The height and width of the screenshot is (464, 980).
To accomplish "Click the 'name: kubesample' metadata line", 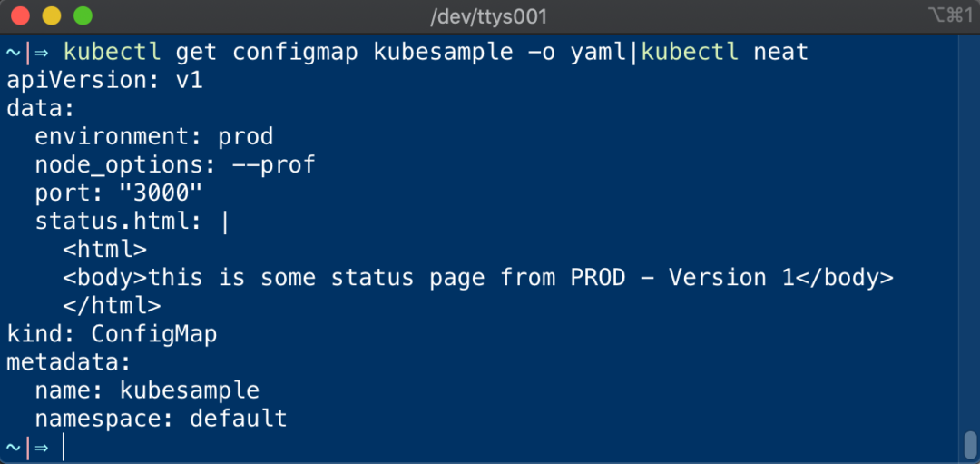I will tap(147, 390).
